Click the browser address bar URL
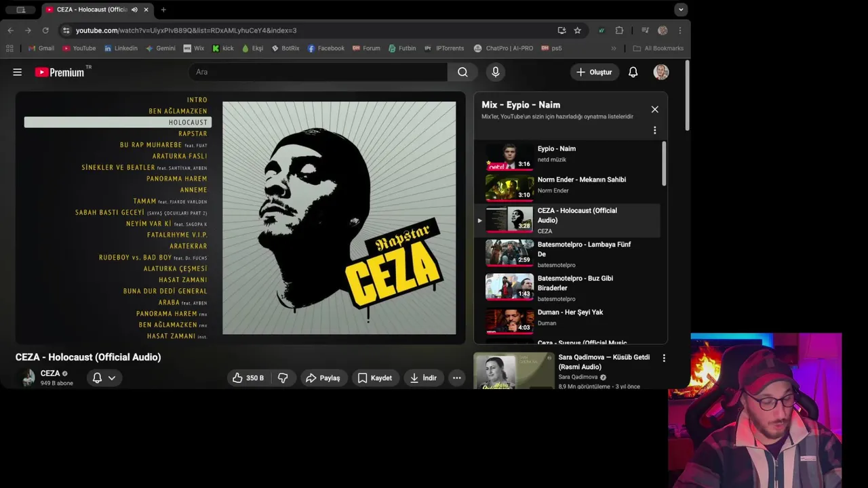Image resolution: width=868 pixels, height=488 pixels. click(186, 30)
